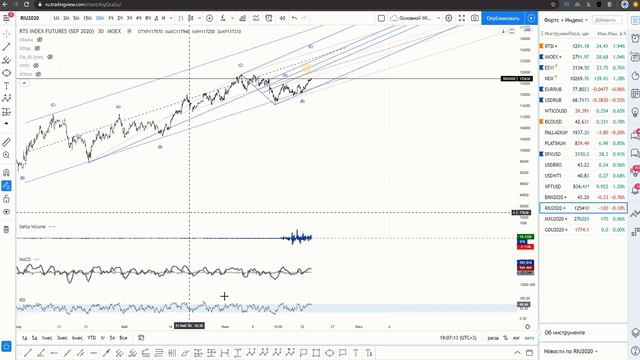
Task: Start bar replay with the rewind icon
Action: pyautogui.click(x=282, y=18)
